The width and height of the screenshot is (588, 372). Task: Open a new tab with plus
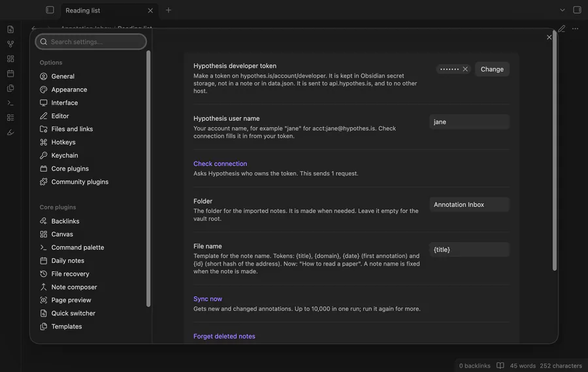(169, 10)
